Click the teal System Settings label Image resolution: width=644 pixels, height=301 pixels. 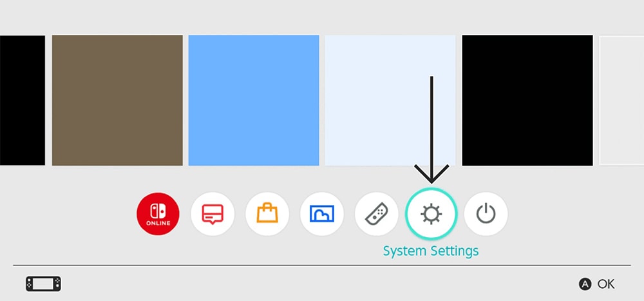[x=431, y=251]
